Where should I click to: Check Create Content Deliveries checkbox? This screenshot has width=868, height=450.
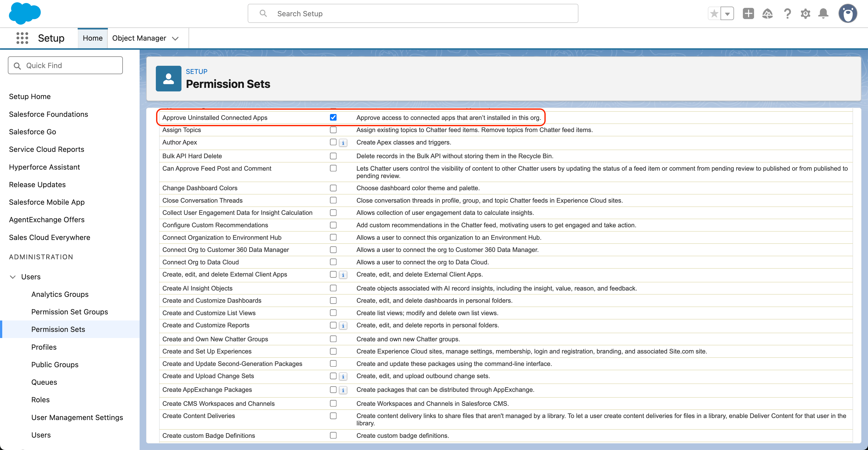333,416
